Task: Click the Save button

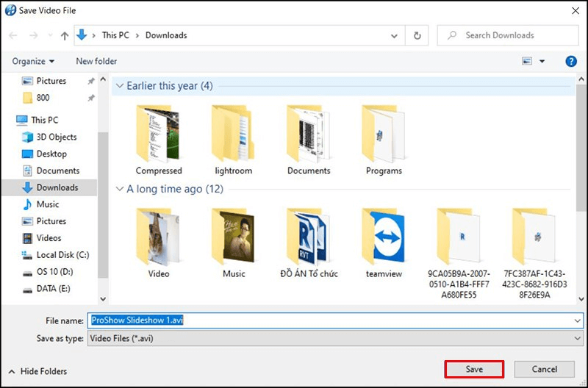Action: [474, 369]
